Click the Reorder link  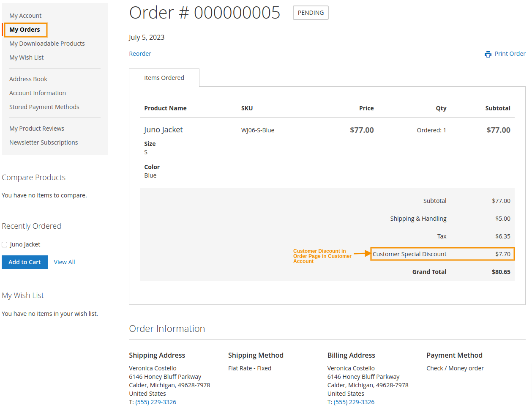pyautogui.click(x=140, y=53)
